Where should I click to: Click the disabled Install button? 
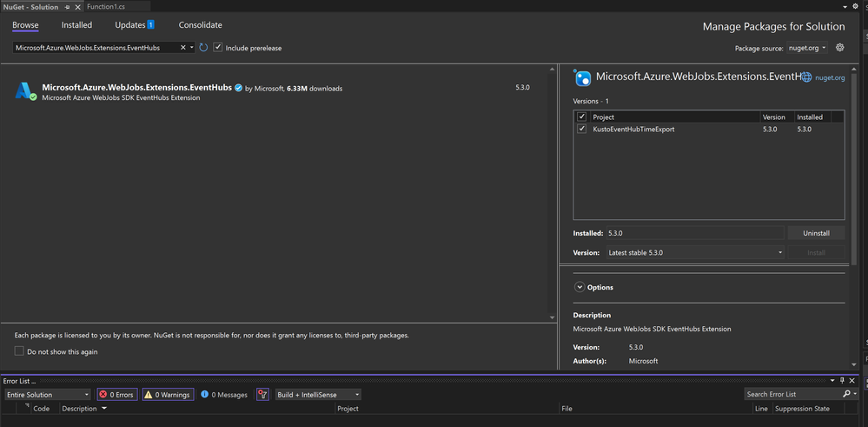[x=816, y=252]
